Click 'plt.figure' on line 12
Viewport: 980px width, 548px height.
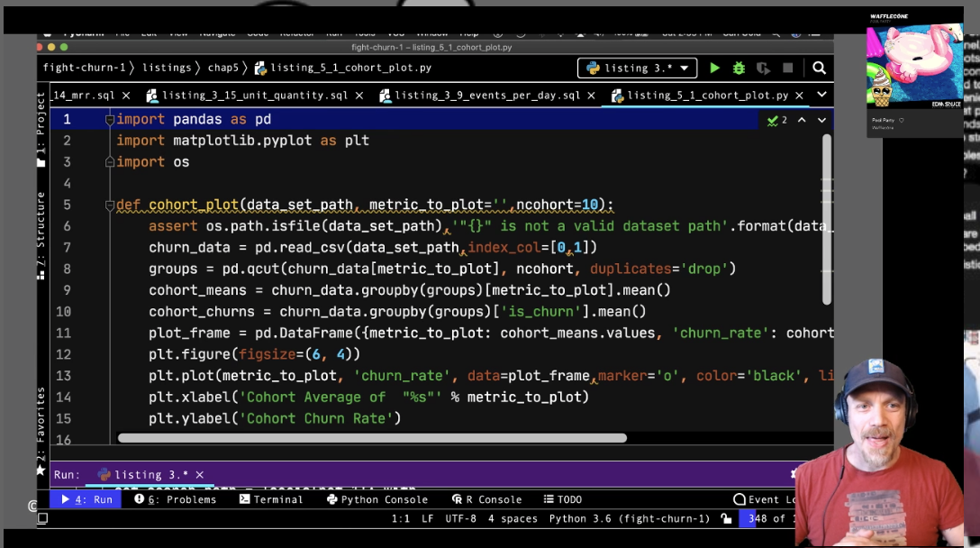tap(189, 355)
